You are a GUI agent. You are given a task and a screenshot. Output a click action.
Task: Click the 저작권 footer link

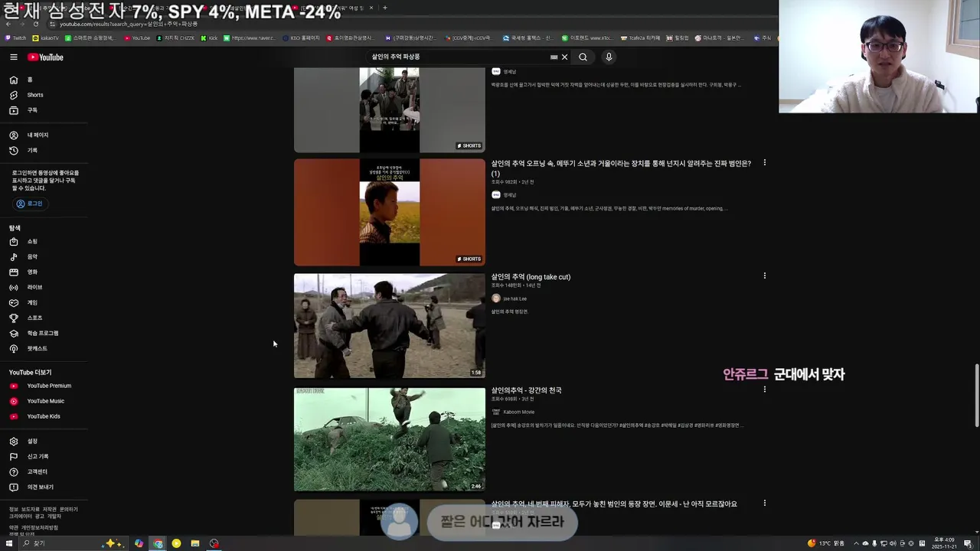click(x=49, y=510)
